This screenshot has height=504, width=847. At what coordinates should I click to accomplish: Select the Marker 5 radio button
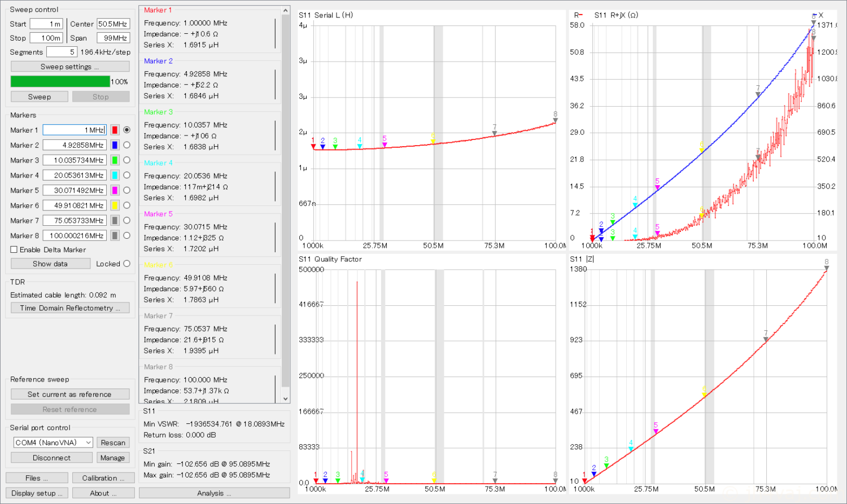[126, 190]
